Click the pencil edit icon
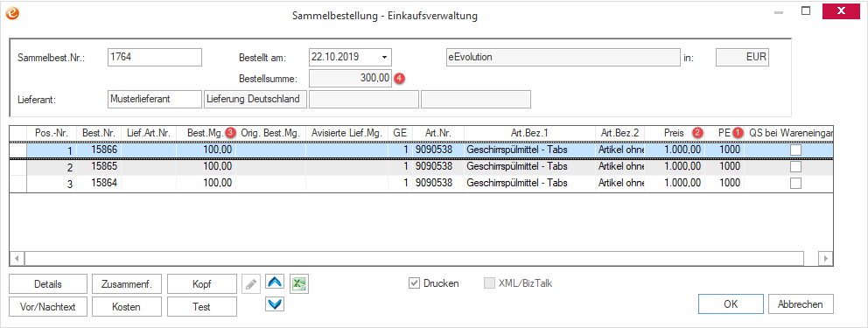 pyautogui.click(x=251, y=284)
